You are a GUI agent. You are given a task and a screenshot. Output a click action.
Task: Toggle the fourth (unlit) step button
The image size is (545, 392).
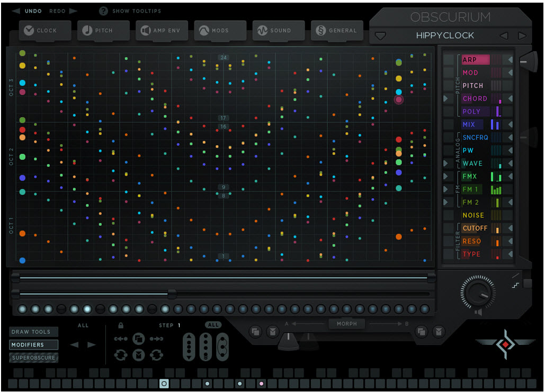[x=61, y=309]
